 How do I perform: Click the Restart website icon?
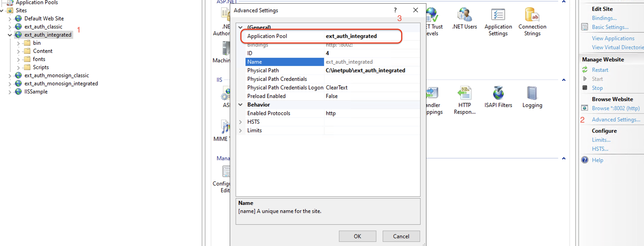pos(585,70)
